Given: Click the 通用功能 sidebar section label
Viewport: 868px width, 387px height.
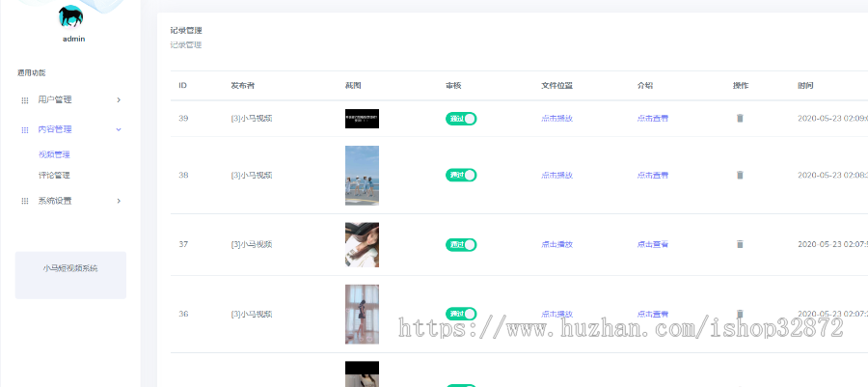Looking at the screenshot, I should 31,72.
